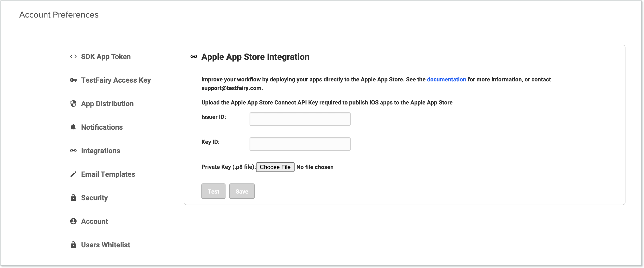Click inside the Key ID field
This screenshot has width=644, height=268.
[x=300, y=144]
